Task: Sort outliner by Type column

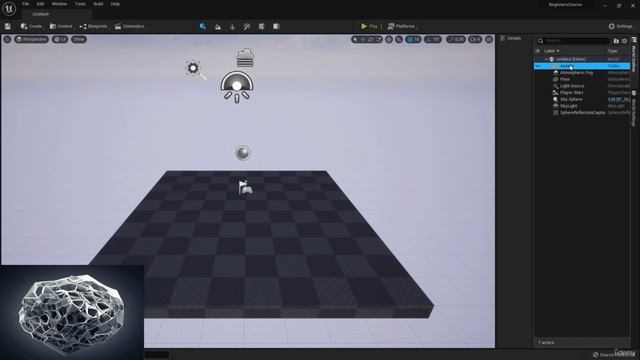Action: click(612, 51)
